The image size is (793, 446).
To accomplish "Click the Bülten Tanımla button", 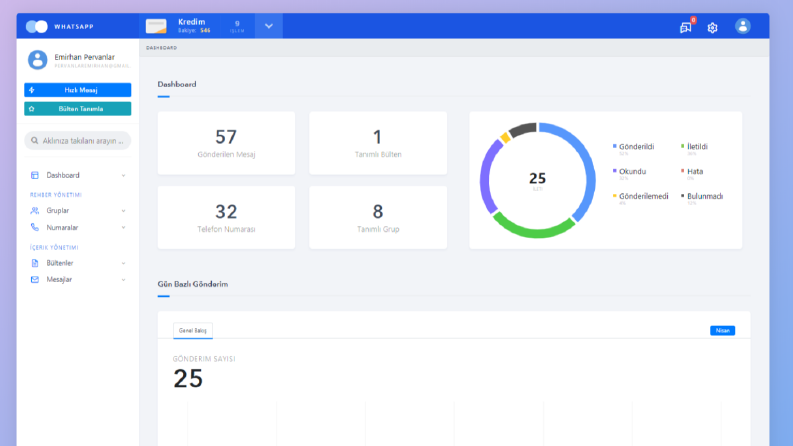I will coord(77,109).
